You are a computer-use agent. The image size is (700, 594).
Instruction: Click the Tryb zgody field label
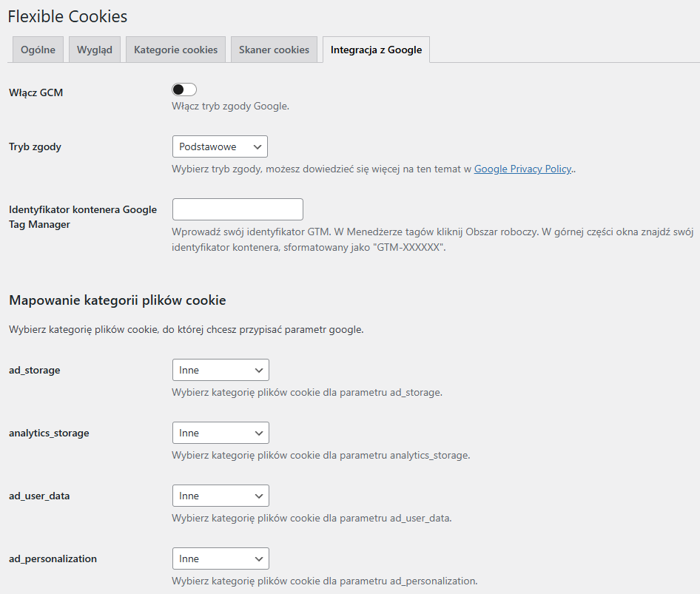pyautogui.click(x=35, y=146)
